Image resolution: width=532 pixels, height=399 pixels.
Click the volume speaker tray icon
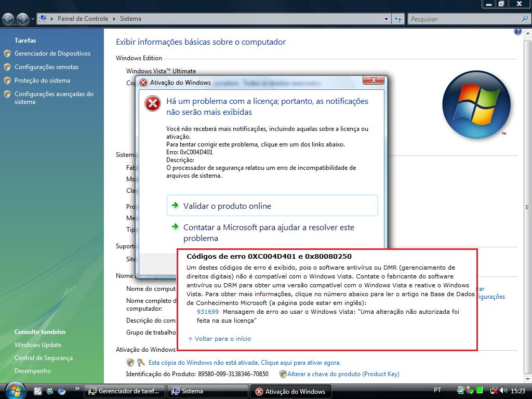click(x=503, y=391)
